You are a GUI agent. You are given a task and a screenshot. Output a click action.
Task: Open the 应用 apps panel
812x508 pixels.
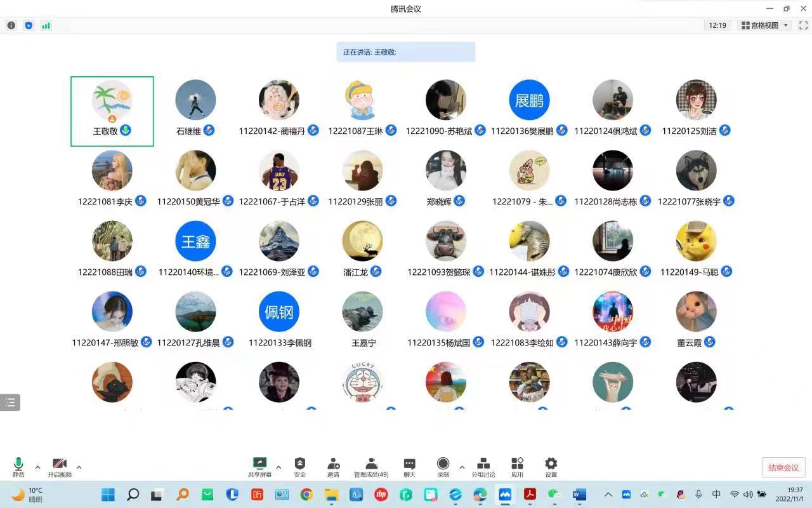coord(517,467)
